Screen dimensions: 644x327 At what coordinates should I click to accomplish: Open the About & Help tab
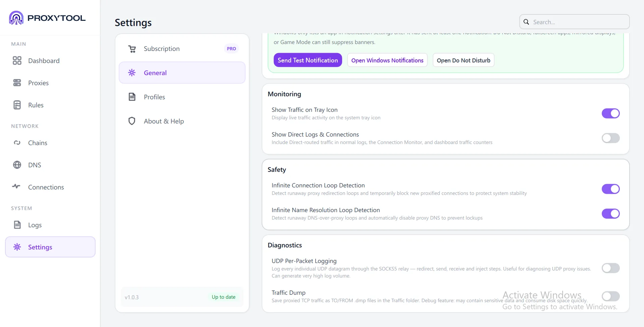[182, 121]
